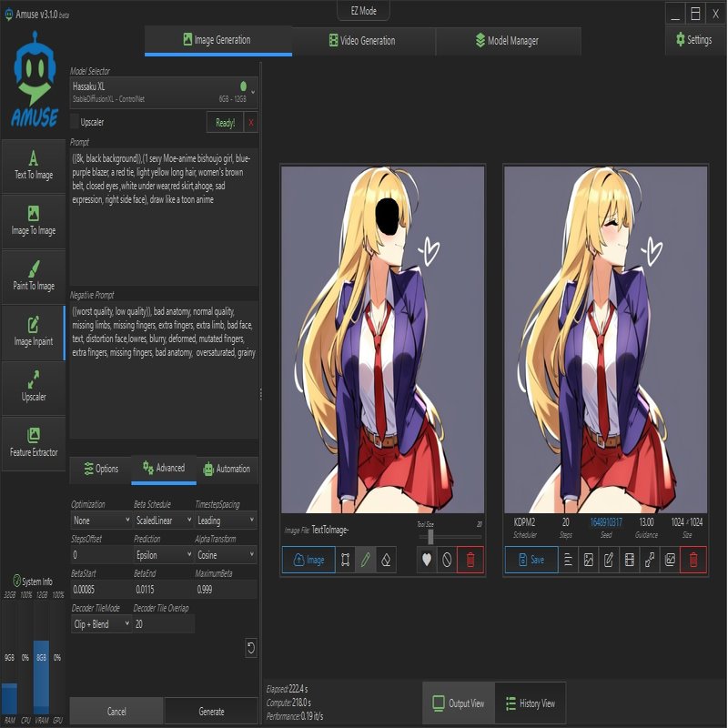Click the masked input image on the left
This screenshot has width=728, height=728.
(x=382, y=339)
